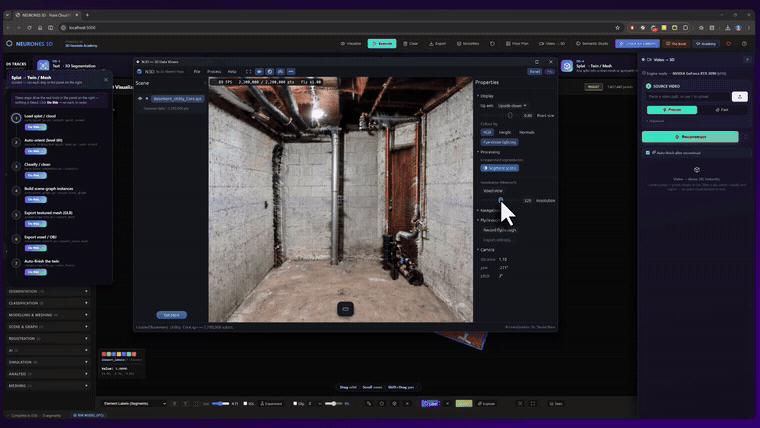Screen dimensions: 760x428
Task: Select RGB colour mode
Action: pos(487,132)
